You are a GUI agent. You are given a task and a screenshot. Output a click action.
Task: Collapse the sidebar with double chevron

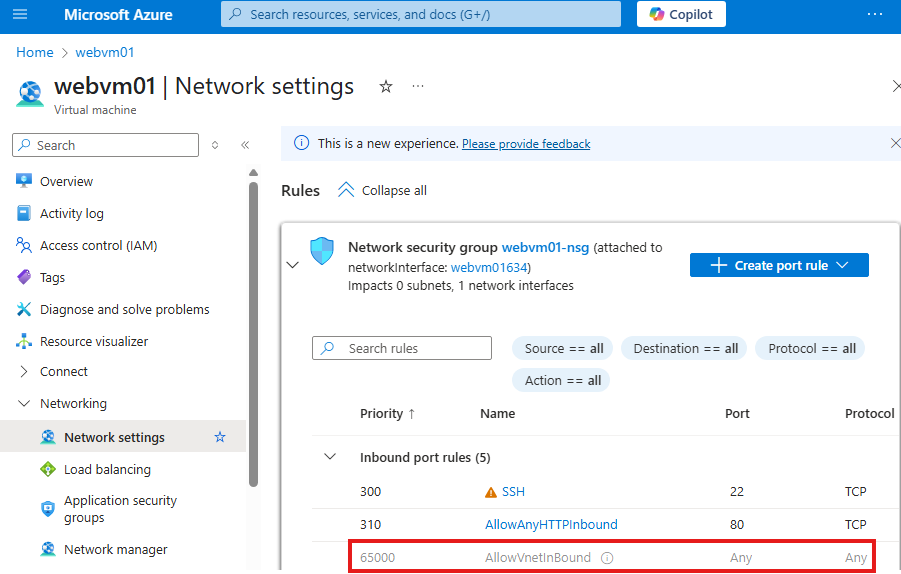245,145
